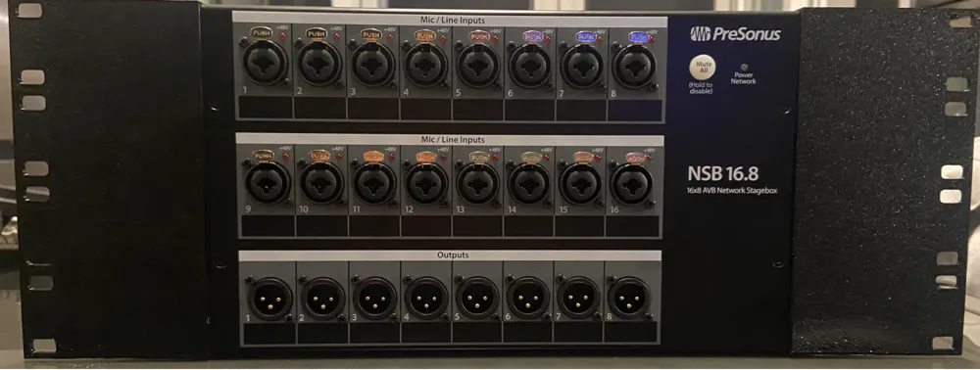Image resolution: width=980 pixels, height=370 pixels.
Task: Click the blank label strip under input 7
Action: click(580, 110)
